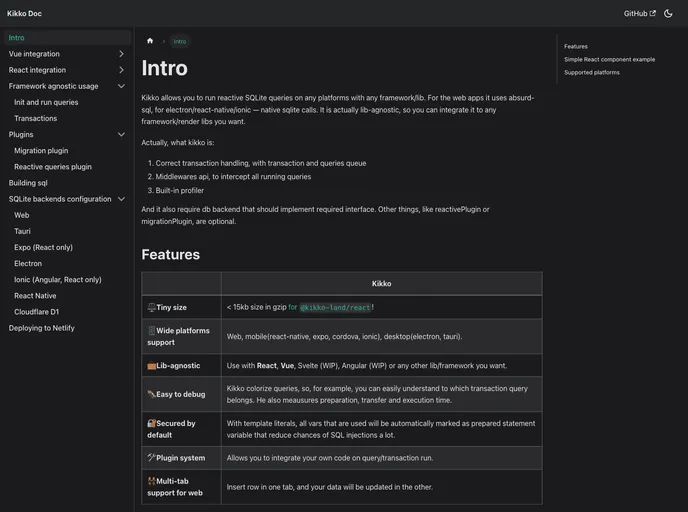Viewport: 688px width, 512px height.
Task: Click the Wide platforms support description cell
Action: click(382, 337)
